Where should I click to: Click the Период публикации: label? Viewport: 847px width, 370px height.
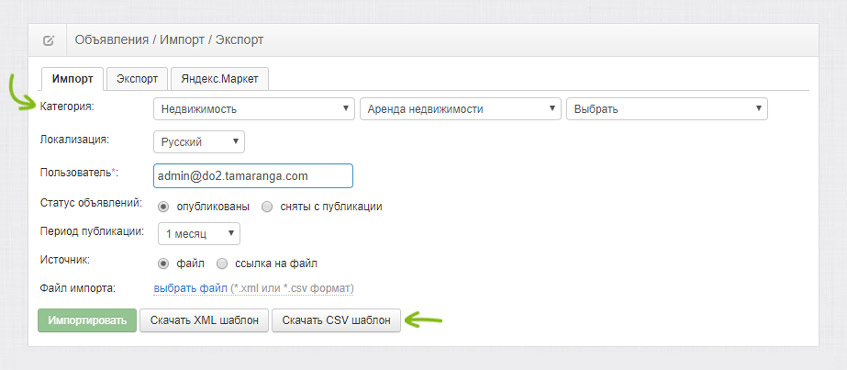point(92,231)
